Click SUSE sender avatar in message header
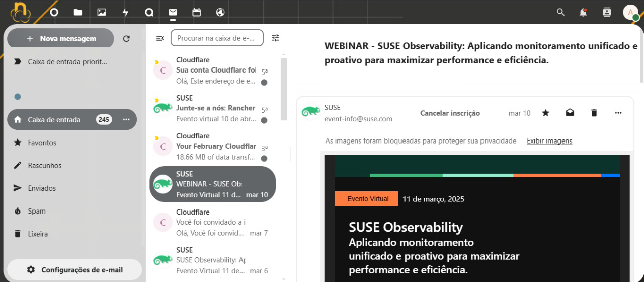Screen dimensions: 644x282 [311, 111]
